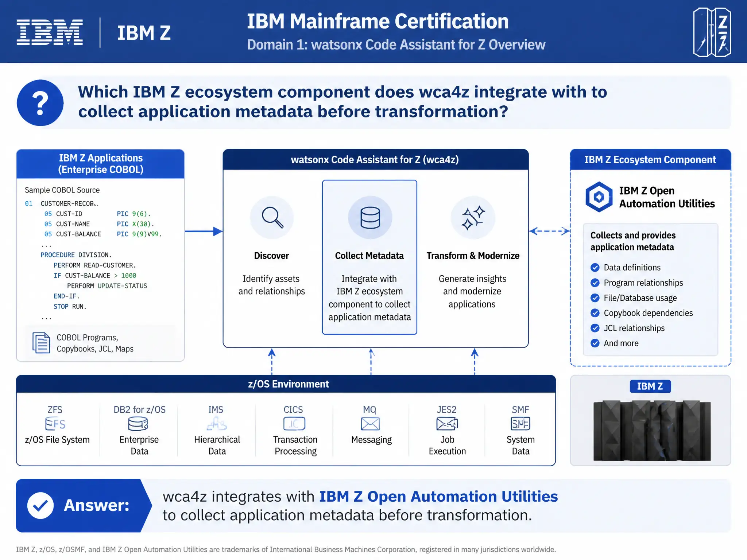Click the IBM Z Open Automation Utilities hexagon icon
Screen dimensions: 747x560
599,197
